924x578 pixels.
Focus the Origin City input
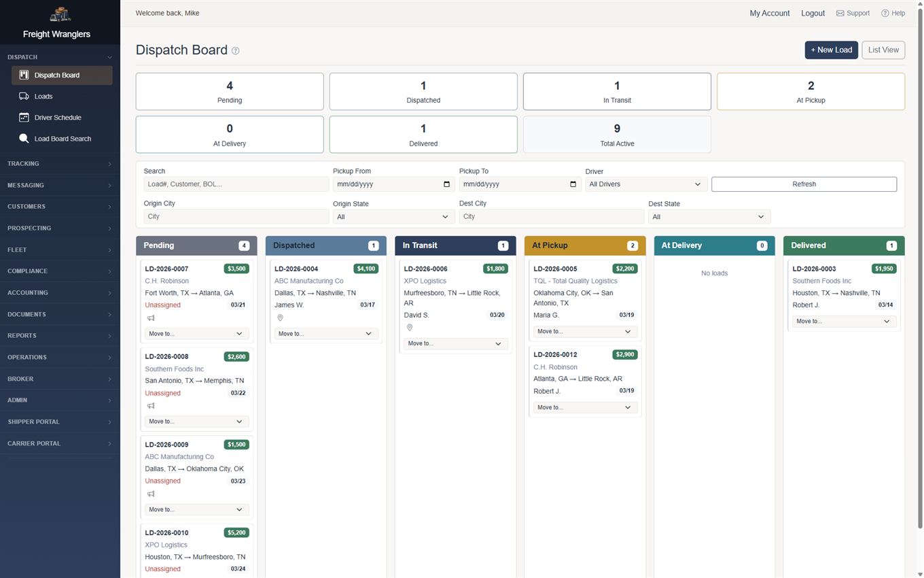[x=236, y=217]
